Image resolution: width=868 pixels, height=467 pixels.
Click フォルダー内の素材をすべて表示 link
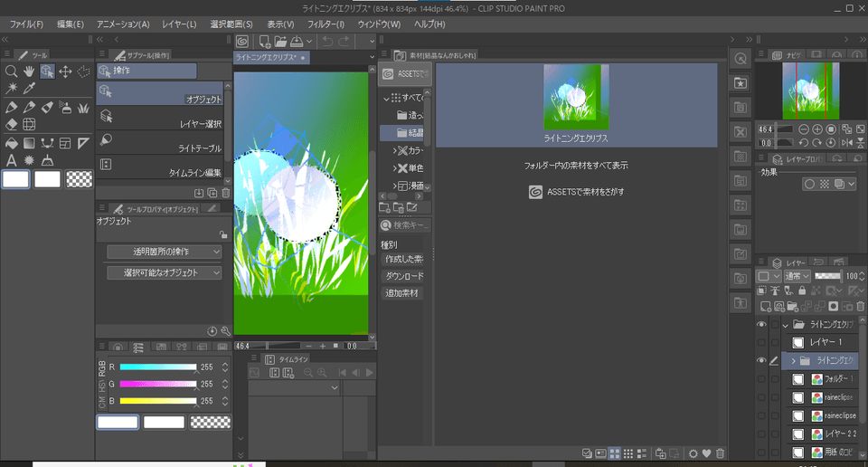576,166
